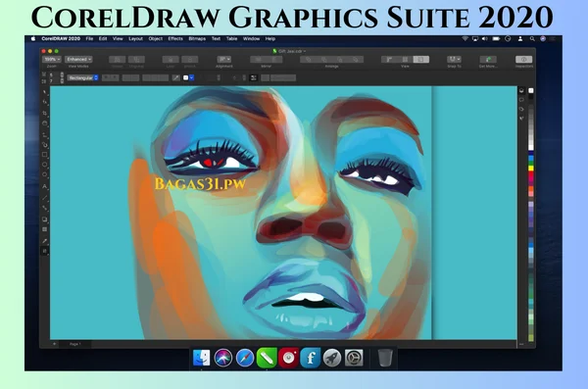The height and width of the screenshot is (389, 588).
Task: Select the Zoom tool in the toolbox
Action: [45, 123]
